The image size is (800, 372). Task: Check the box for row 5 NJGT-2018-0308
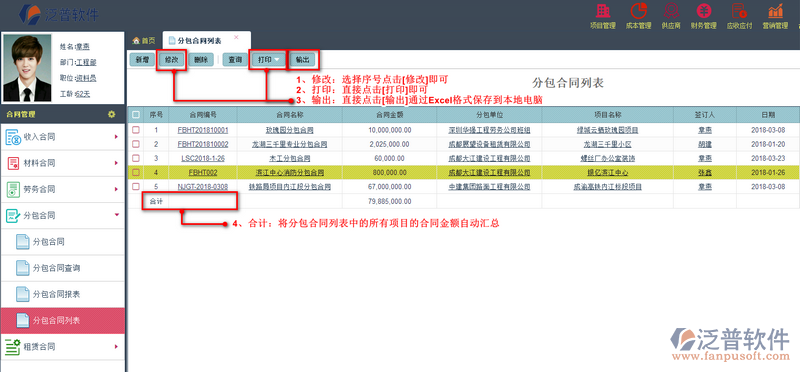point(136,187)
